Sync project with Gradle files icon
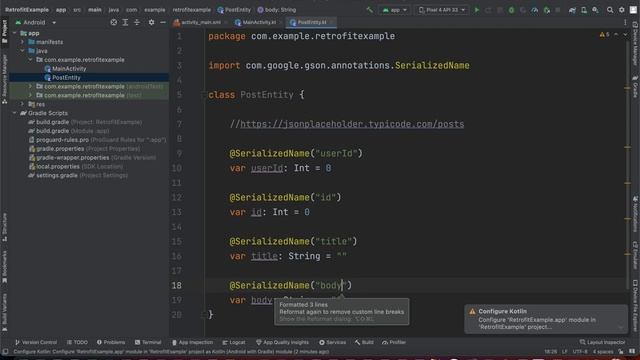The width and height of the screenshot is (640, 360). pos(572,10)
